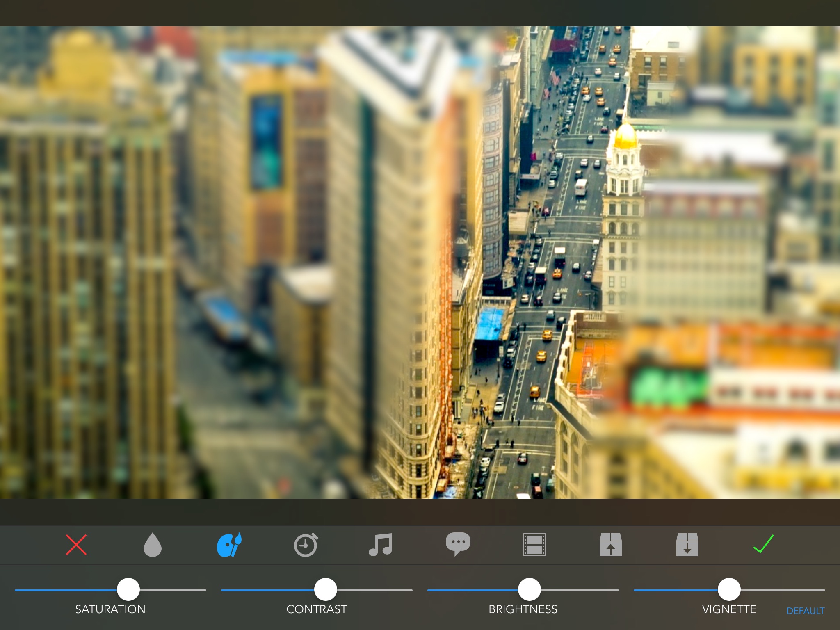This screenshot has height=630, width=840.
Task: Click the Vignette slider knob
Action: tap(729, 589)
